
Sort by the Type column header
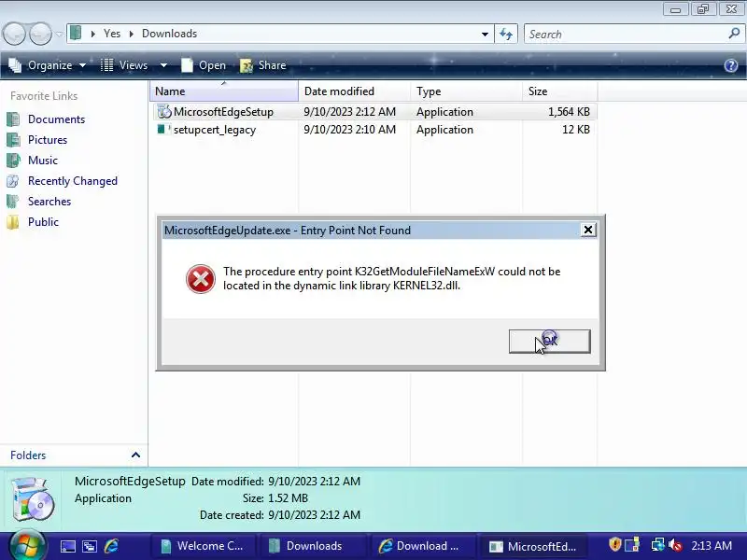(x=466, y=91)
